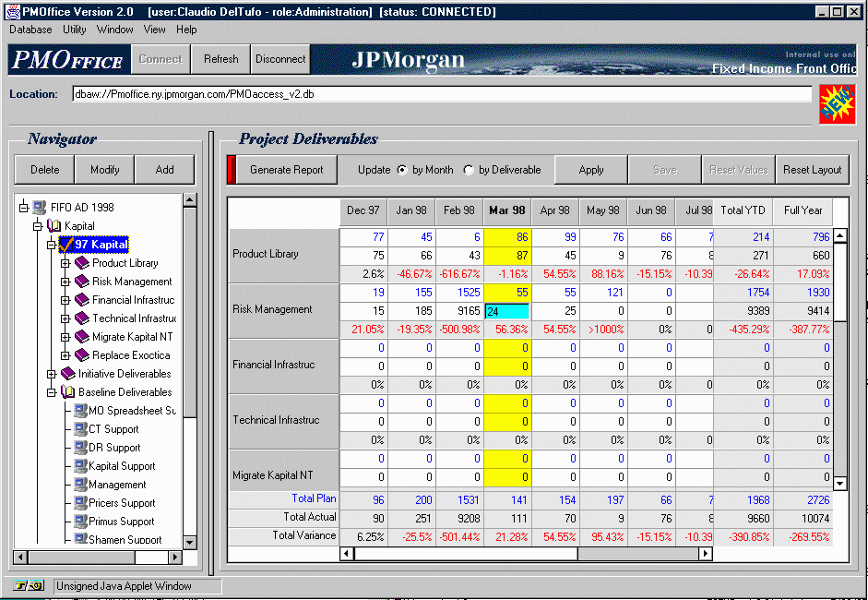This screenshot has width=868, height=600.
Task: Click the Java applet status bar icon
Action: click(x=29, y=585)
